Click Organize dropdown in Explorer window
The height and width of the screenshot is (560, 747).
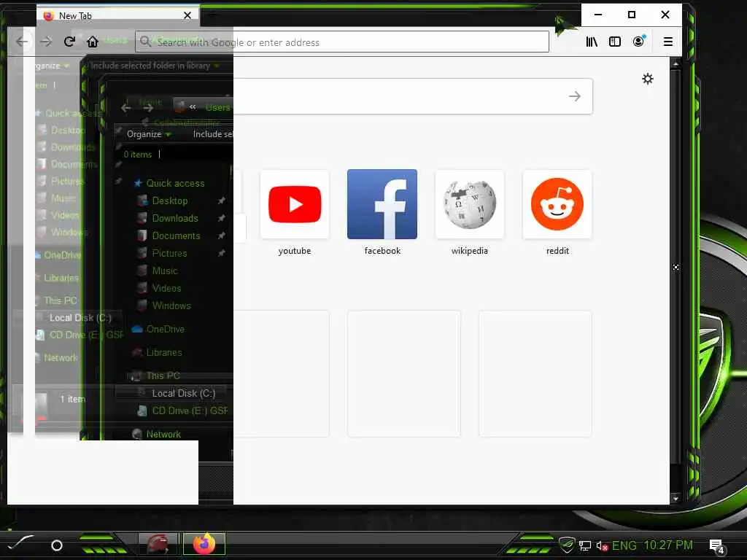pyautogui.click(x=149, y=134)
